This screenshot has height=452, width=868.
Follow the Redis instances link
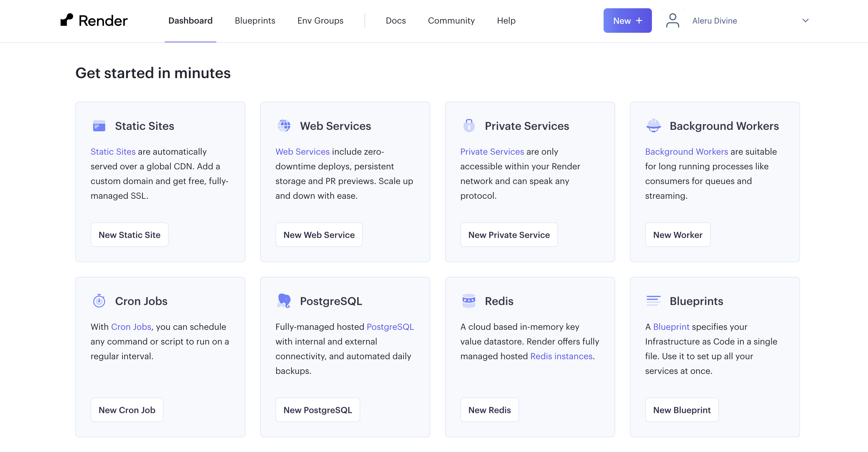coord(561,356)
